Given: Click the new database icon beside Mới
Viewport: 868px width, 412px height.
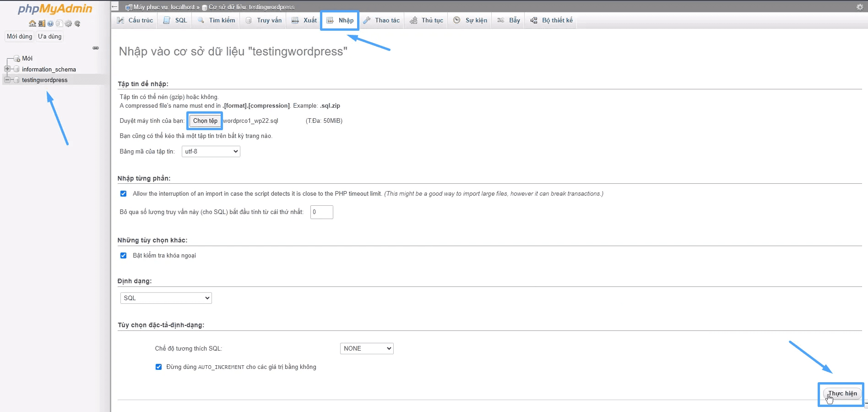Looking at the screenshot, I should tap(16, 58).
